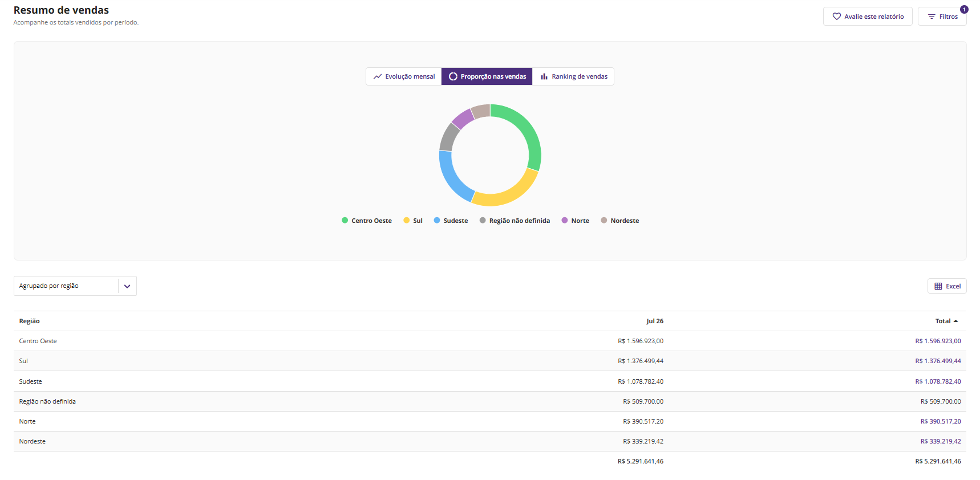Viewport: 980px width, 480px height.
Task: Expand the Agrupado por região dropdown arrow
Action: coord(127,286)
